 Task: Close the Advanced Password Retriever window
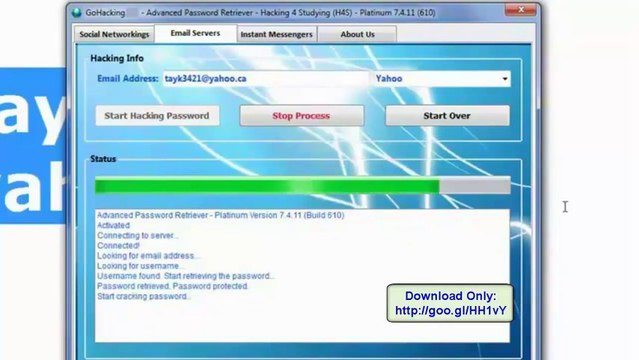[x=520, y=9]
